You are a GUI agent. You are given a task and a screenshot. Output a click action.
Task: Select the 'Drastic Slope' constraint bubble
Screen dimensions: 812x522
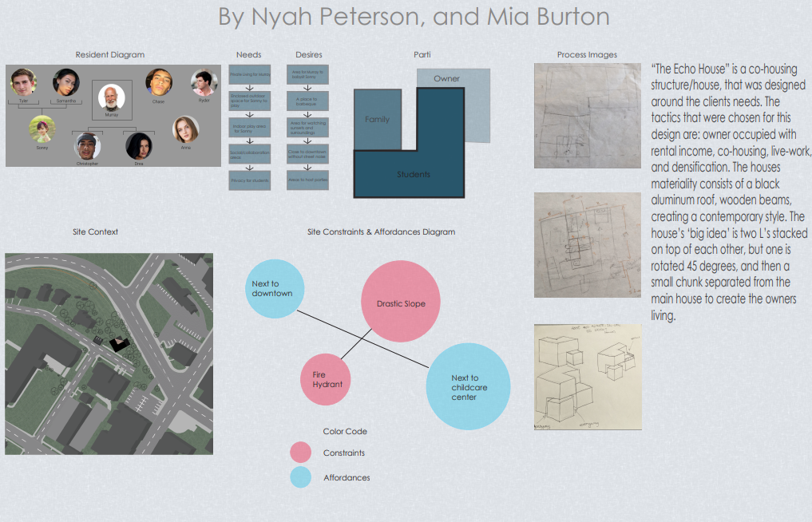coord(401,303)
